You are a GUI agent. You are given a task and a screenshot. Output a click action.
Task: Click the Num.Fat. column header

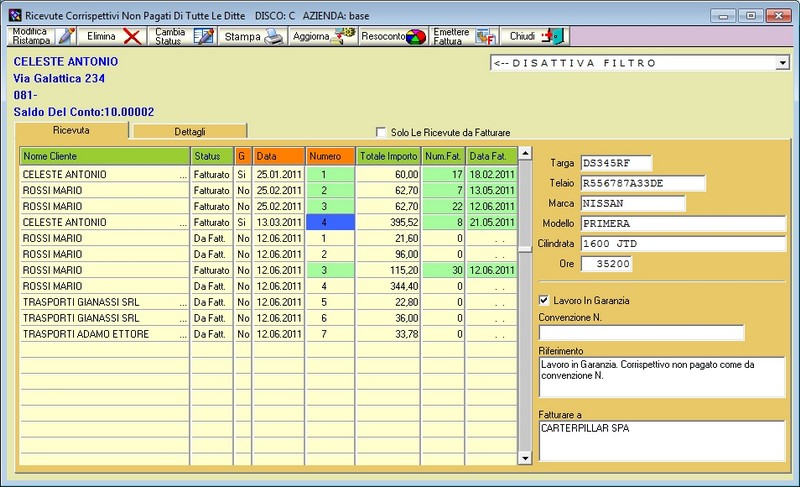pyautogui.click(x=443, y=156)
